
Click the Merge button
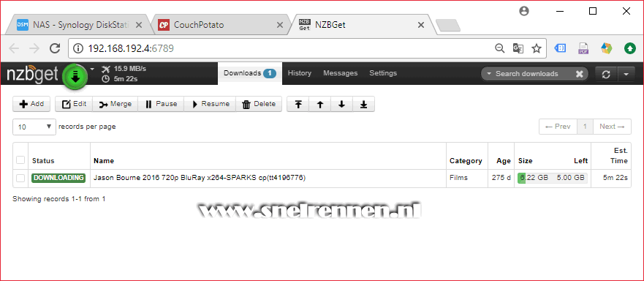pos(115,104)
